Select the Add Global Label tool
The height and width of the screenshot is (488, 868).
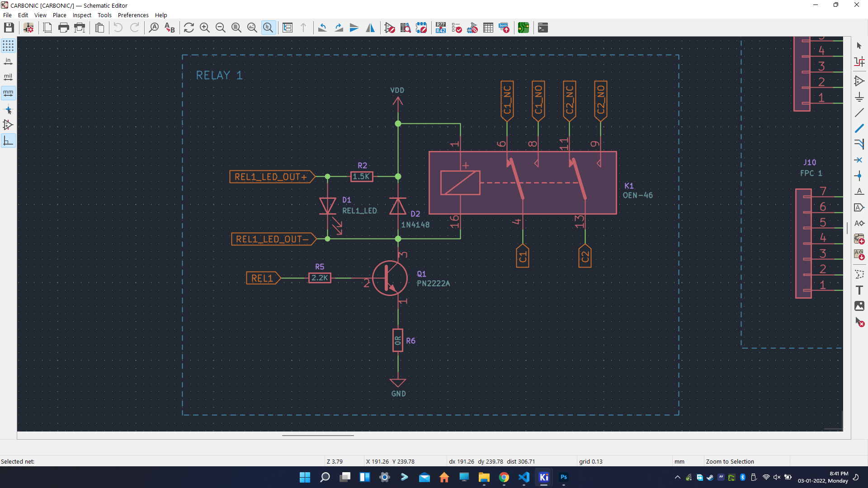(859, 207)
